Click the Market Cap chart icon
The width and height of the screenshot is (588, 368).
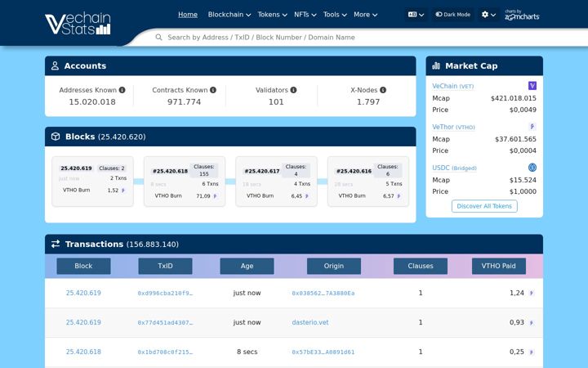pos(436,65)
